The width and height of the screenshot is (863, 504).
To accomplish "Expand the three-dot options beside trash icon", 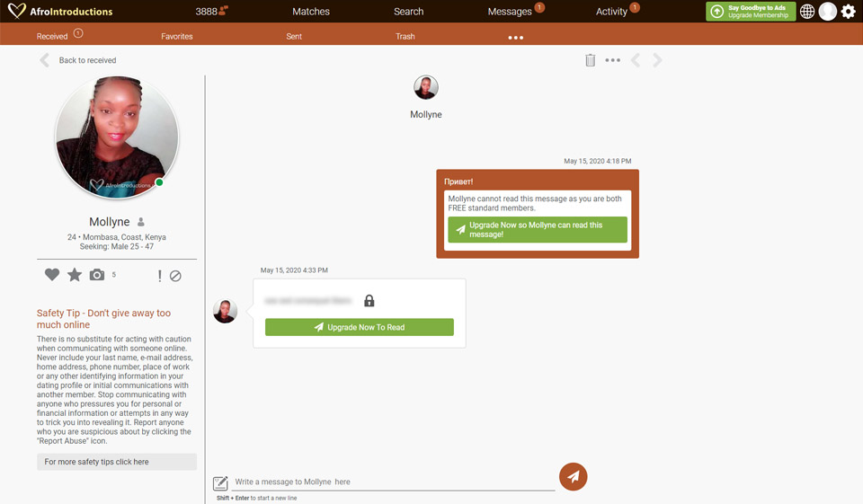I will 612,60.
